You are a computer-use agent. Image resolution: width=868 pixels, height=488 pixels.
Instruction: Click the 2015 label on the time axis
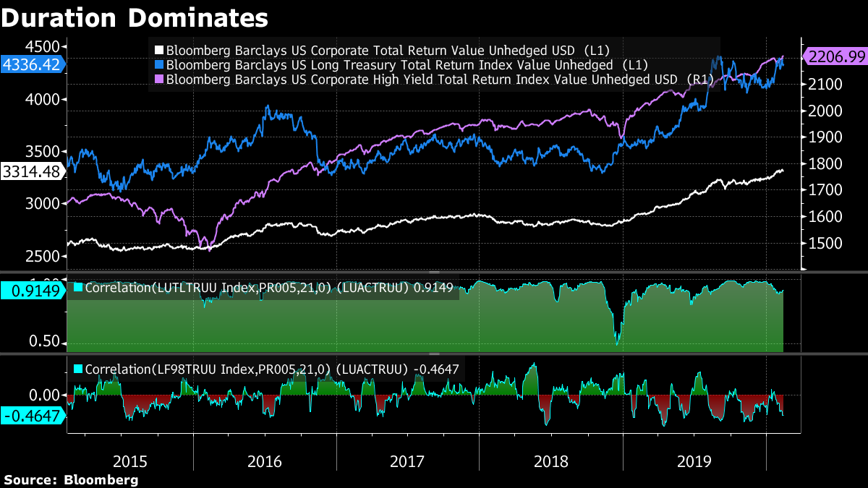click(x=130, y=461)
